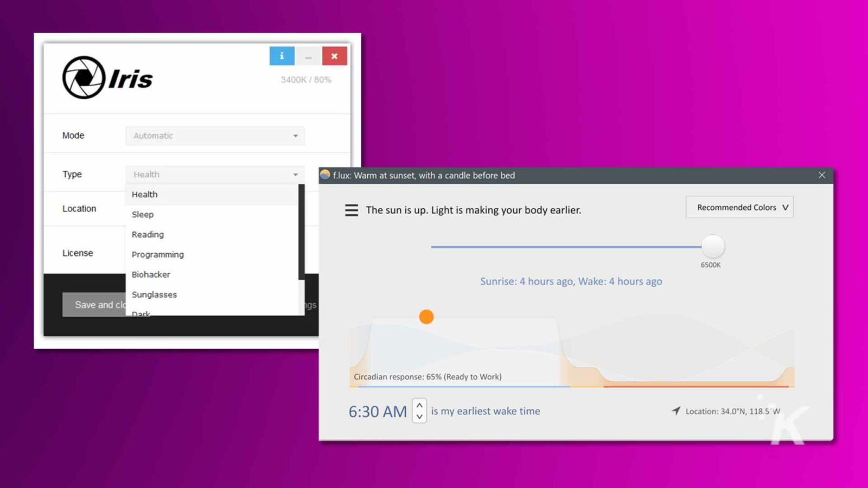Click the Location label in Iris
The width and height of the screenshot is (868, 488).
79,209
